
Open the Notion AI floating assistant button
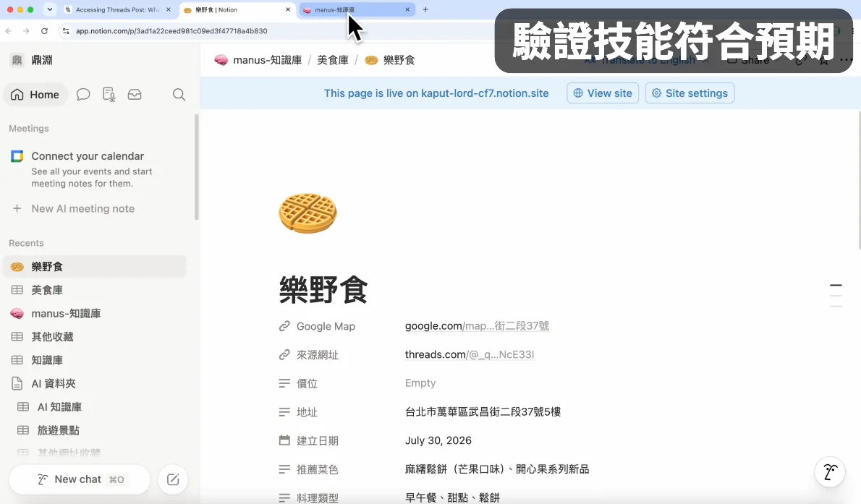830,471
